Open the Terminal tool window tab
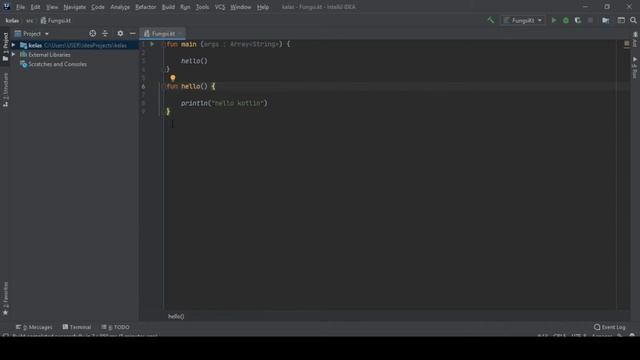640x360 pixels. (77, 327)
